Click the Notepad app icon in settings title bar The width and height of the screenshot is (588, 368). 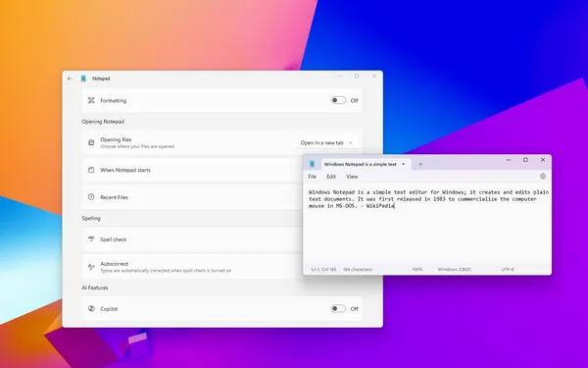(x=83, y=79)
